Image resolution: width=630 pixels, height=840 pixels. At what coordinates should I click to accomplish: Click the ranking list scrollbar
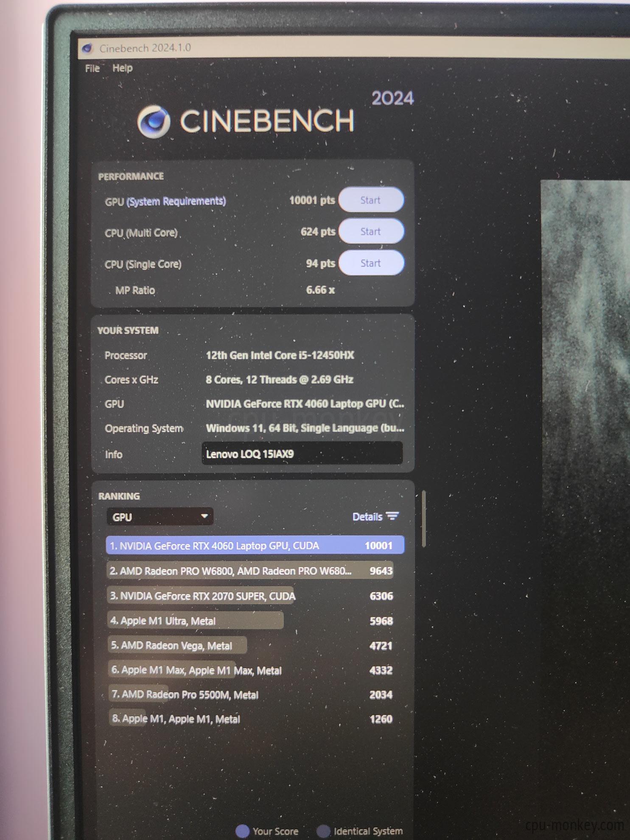coord(423,519)
